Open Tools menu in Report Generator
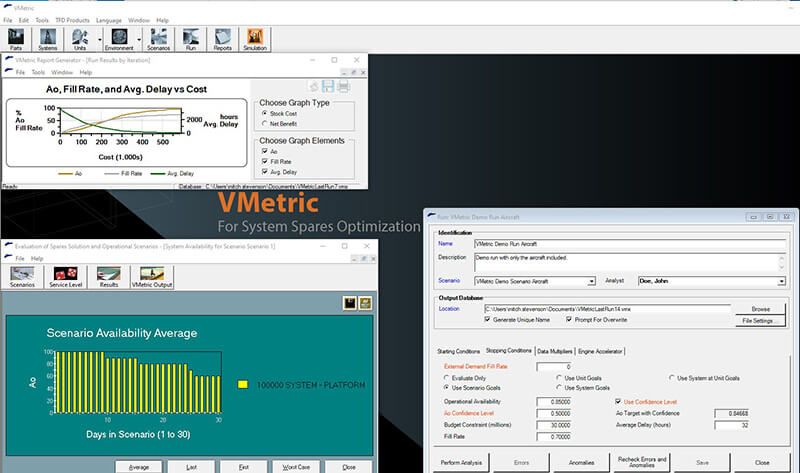The image size is (800, 473). [x=38, y=72]
